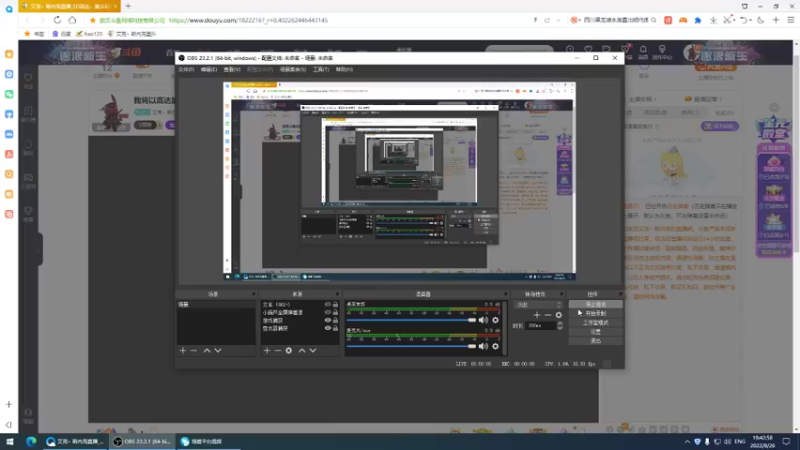800x450 pixels.
Task: Move source down in the Sources panel
Action: (x=313, y=351)
